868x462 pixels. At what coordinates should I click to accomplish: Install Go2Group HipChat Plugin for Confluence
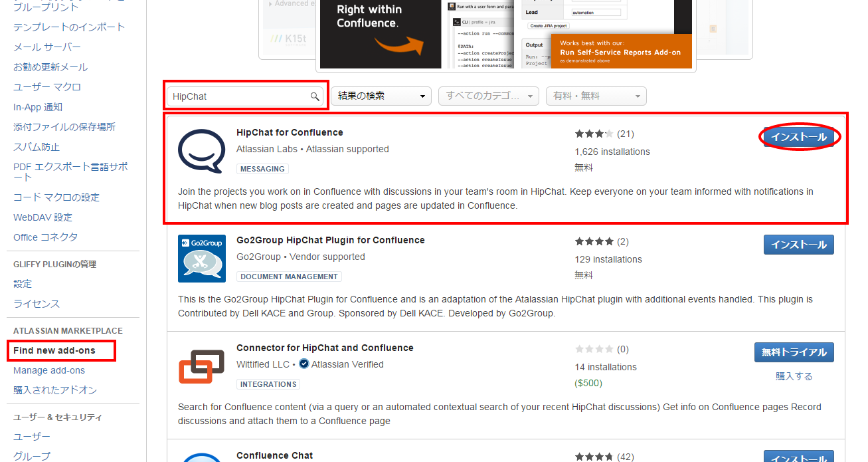(799, 245)
